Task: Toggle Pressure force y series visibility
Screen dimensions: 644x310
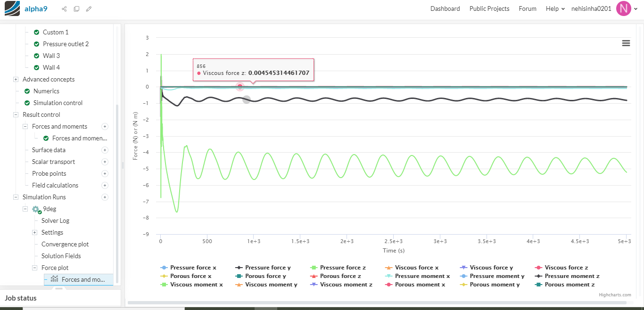Action: pos(263,268)
